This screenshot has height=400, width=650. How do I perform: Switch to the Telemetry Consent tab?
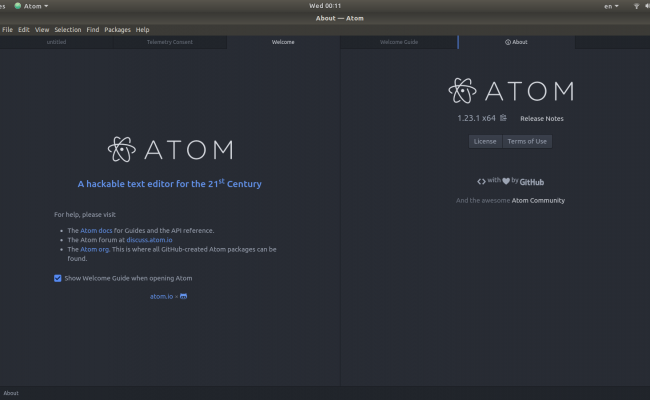coord(170,42)
